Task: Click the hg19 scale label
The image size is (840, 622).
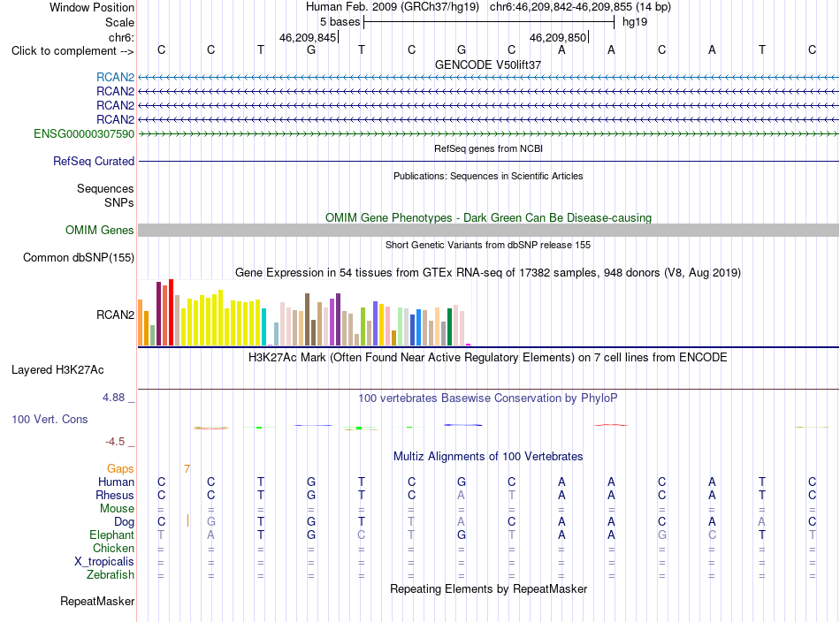Action: pos(635,22)
